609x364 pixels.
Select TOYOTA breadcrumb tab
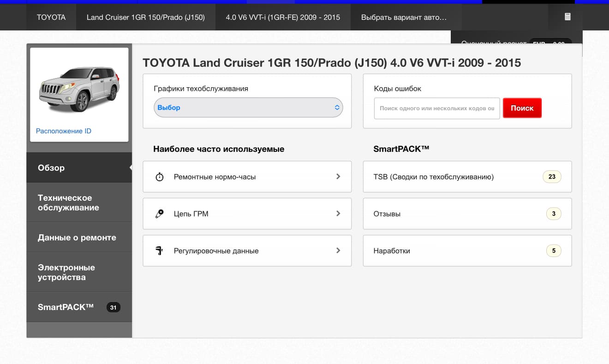coord(51,17)
